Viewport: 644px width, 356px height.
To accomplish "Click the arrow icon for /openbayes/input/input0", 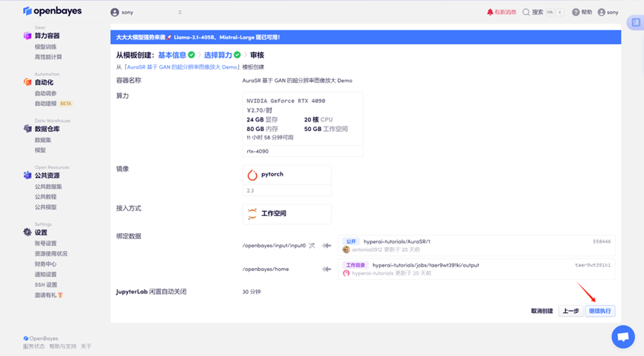I will coord(327,246).
